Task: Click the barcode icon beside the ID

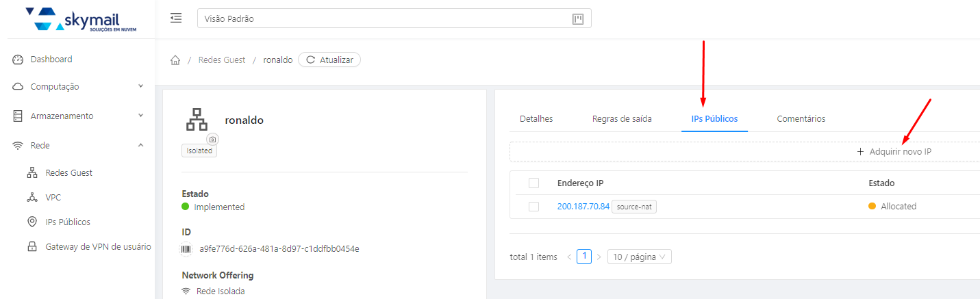Action: point(186,248)
